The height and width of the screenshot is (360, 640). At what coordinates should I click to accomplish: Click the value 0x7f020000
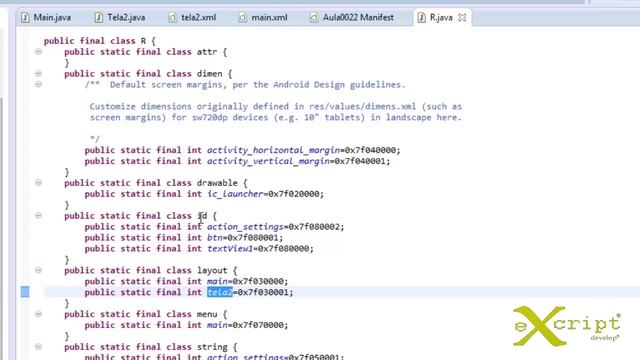pyautogui.click(x=293, y=194)
